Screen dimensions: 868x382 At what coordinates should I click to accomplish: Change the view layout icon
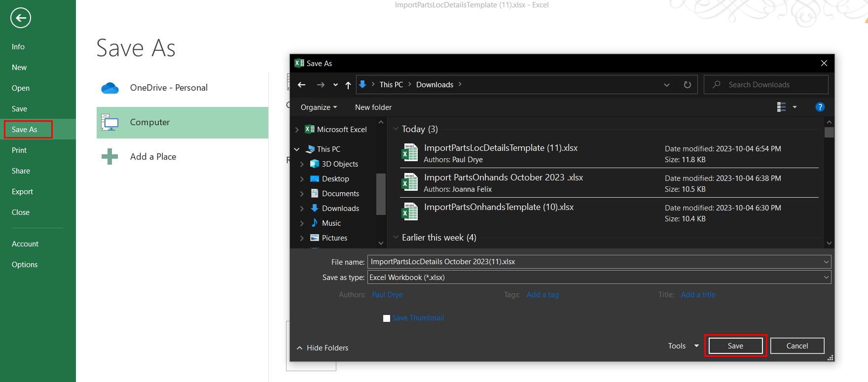point(782,107)
